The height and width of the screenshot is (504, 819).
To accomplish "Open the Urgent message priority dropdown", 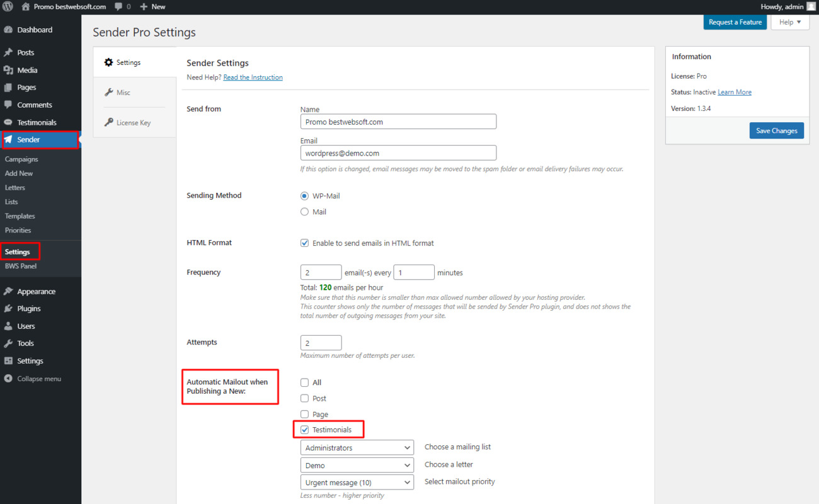I will pyautogui.click(x=357, y=483).
